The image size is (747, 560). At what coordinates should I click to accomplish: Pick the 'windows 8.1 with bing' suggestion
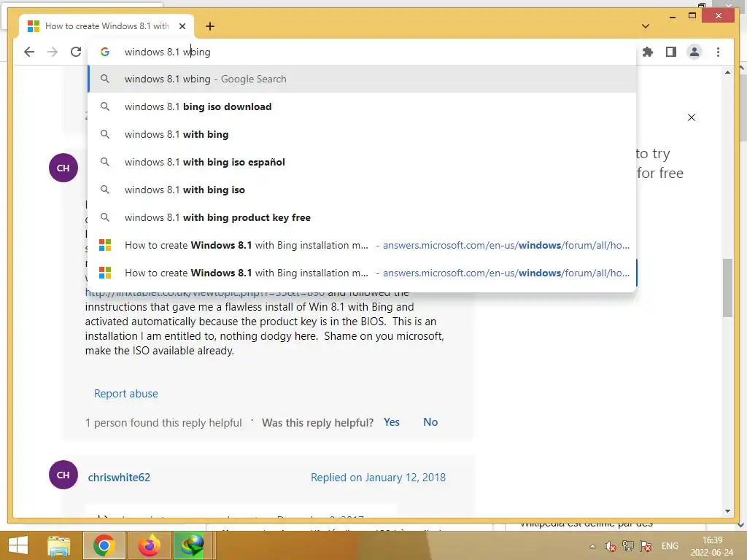click(x=362, y=134)
